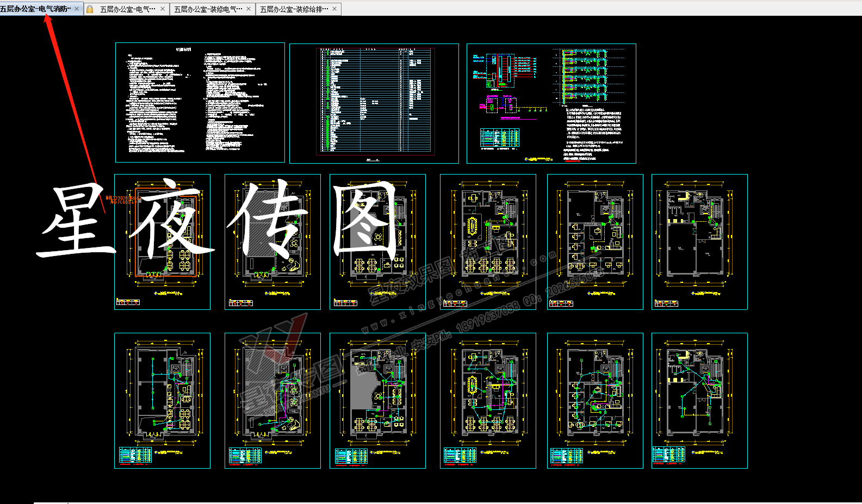The width and height of the screenshot is (862, 504).
Task: Close the 五层办公室-电气消防 tab
Action: coord(77,9)
